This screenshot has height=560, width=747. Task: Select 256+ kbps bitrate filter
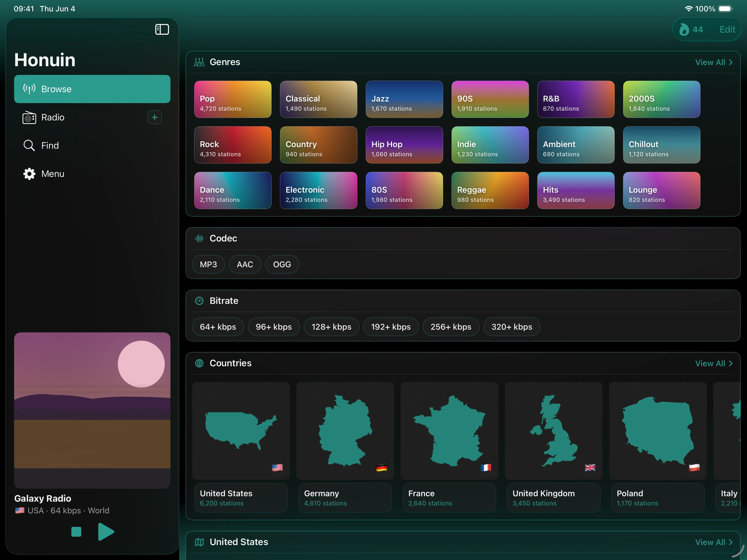click(x=451, y=327)
